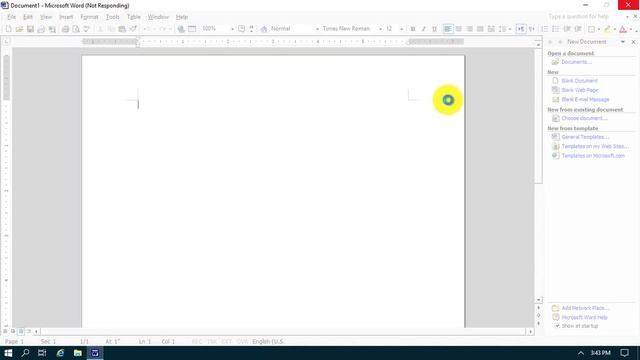Viewport: 640px width, 360px height.
Task: Open the font size 12 dropdown
Action: (402, 29)
